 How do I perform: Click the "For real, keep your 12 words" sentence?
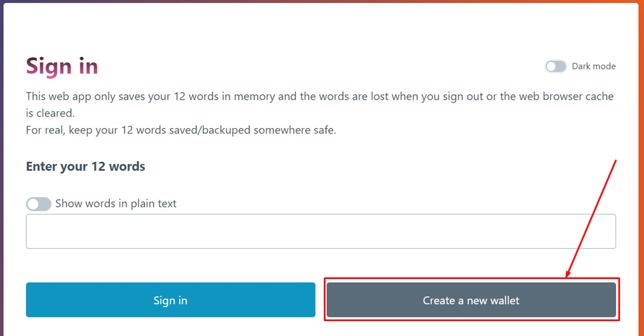[181, 130]
